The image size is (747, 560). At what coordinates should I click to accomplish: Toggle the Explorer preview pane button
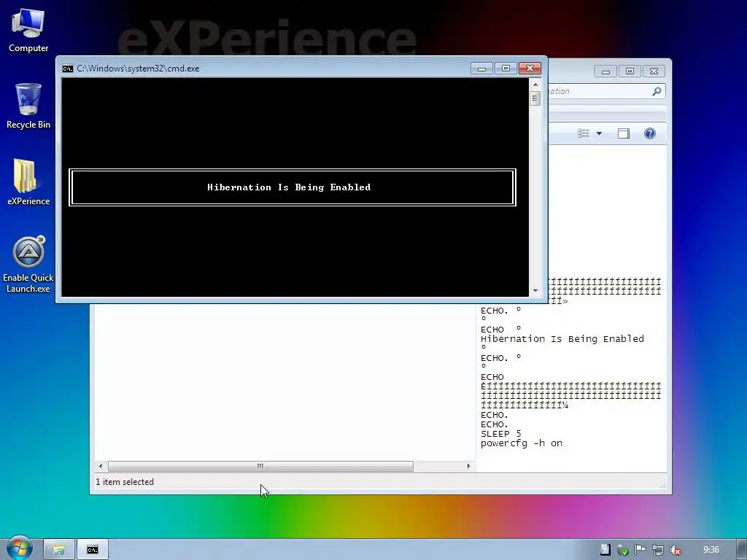624,133
